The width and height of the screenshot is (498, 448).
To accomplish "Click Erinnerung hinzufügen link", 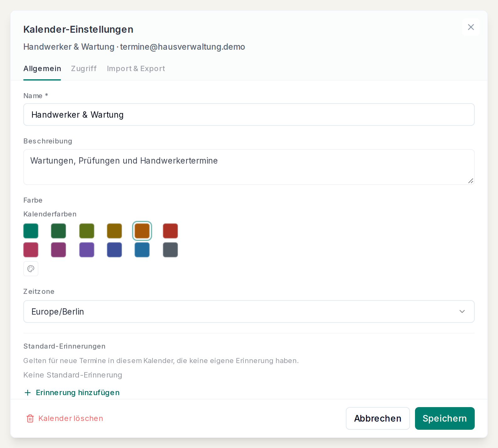I will coord(78,393).
